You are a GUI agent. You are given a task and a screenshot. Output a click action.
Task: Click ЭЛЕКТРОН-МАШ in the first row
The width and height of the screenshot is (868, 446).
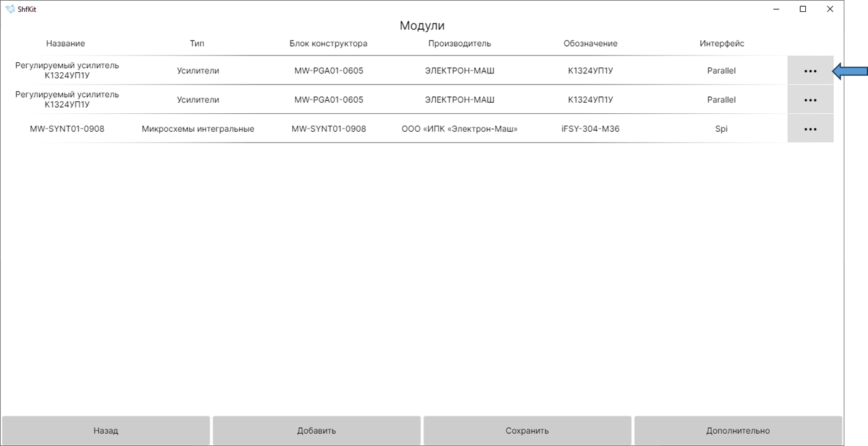pyautogui.click(x=459, y=70)
